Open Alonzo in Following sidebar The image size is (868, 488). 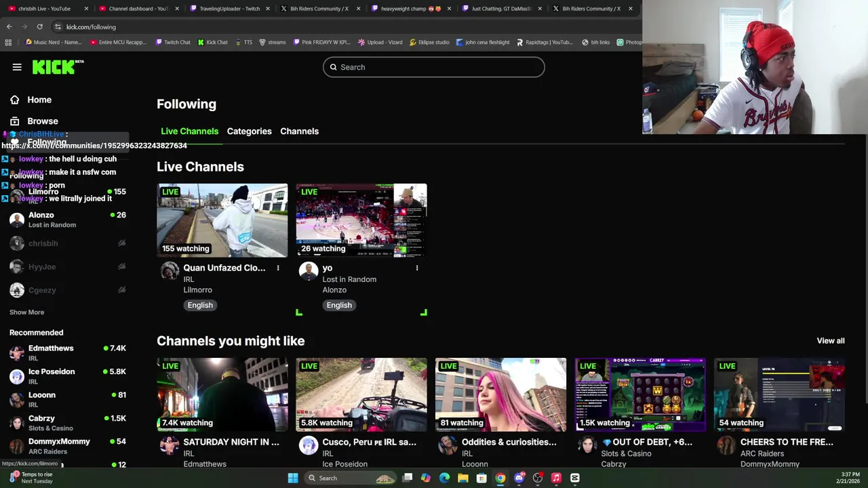(68, 220)
